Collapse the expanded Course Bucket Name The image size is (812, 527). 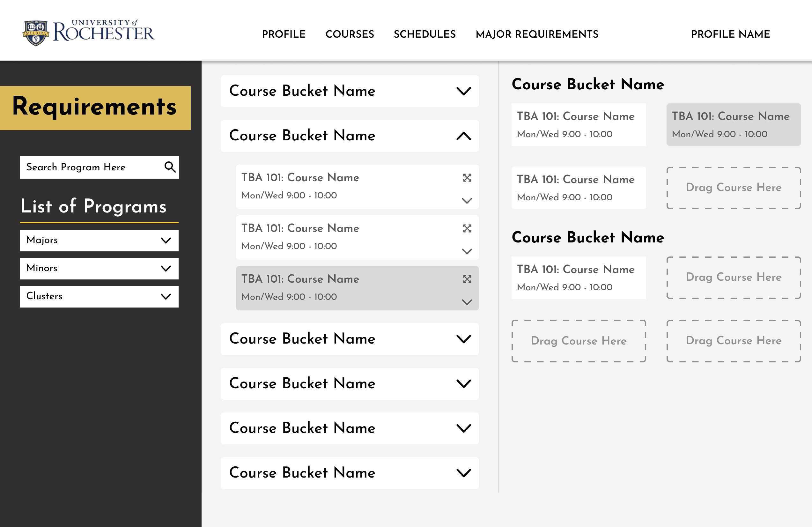[463, 136]
